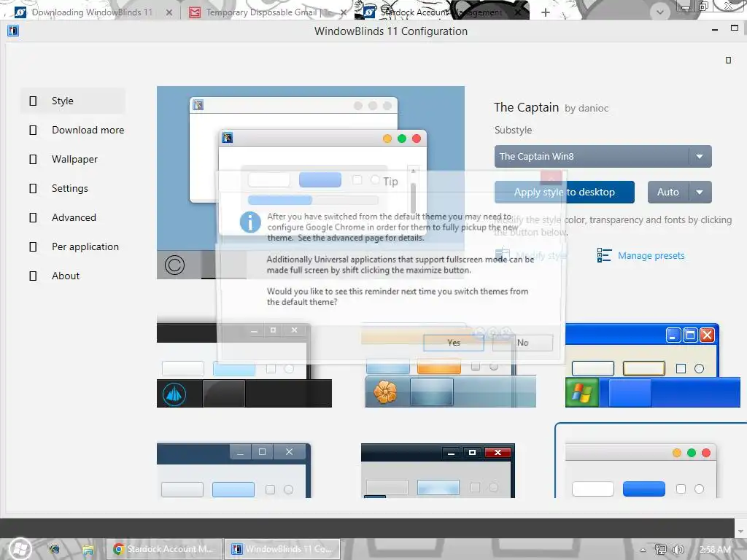Image resolution: width=747 pixels, height=560 pixels.
Task: Open Manage presets link
Action: click(x=651, y=256)
